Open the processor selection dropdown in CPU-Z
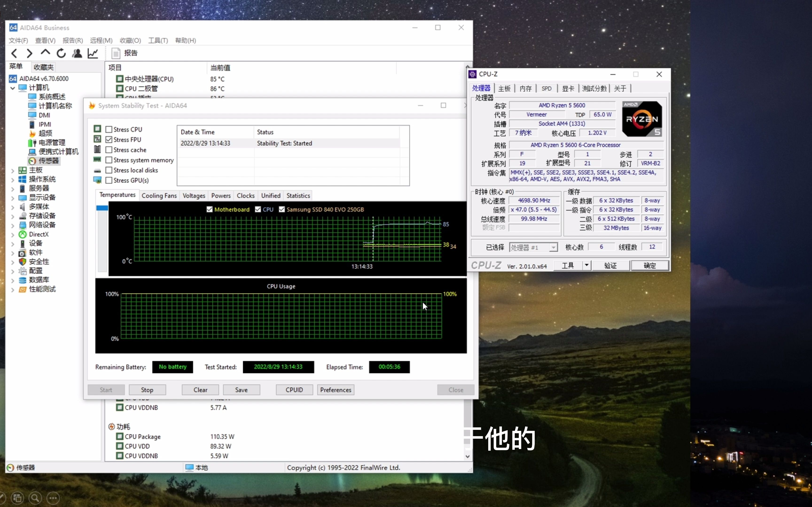Image resolution: width=812 pixels, height=507 pixels. coord(553,247)
